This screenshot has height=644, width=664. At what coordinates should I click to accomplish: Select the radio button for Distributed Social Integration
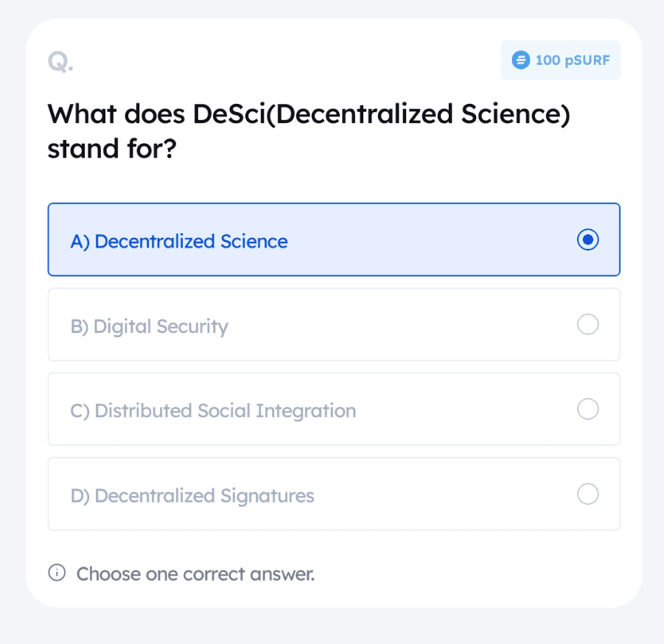point(587,409)
